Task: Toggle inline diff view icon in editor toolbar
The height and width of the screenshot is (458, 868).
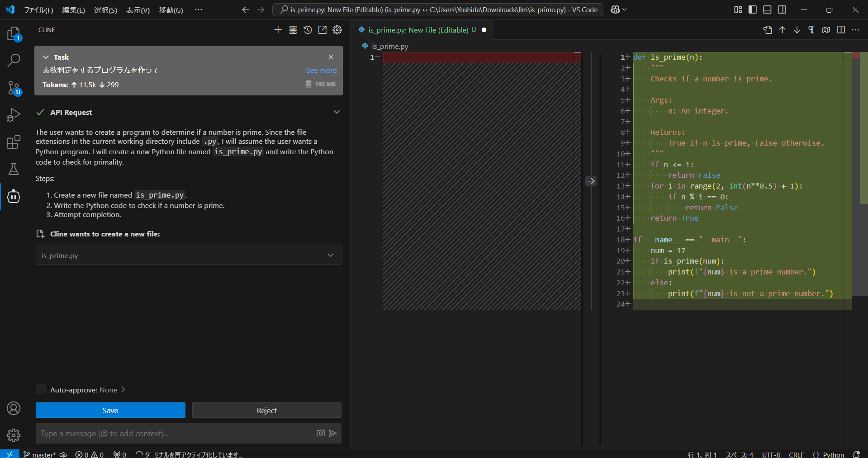Action: 826,30
